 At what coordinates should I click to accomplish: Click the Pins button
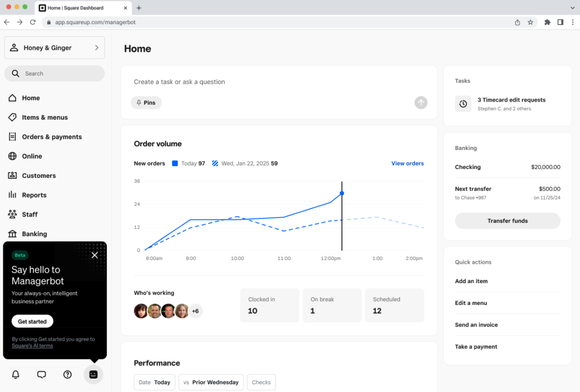tap(146, 103)
